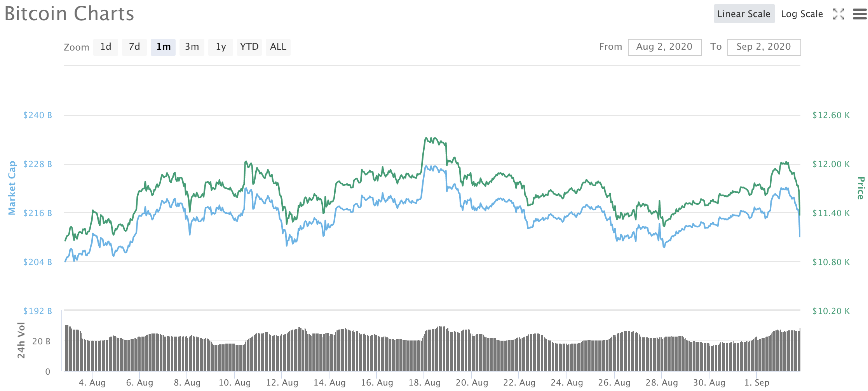Show ALL time range
868x391 pixels.
[x=278, y=47]
